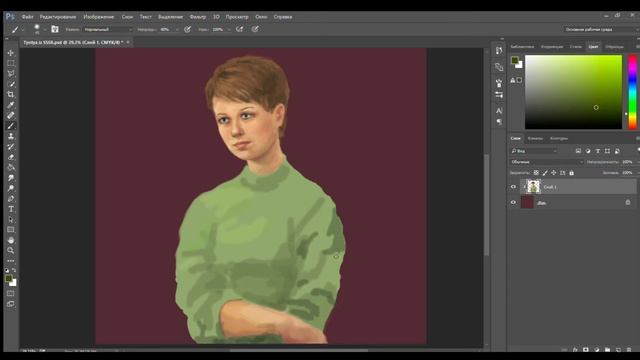
Task: Filter layers by type layers icon
Action: (x=598, y=151)
